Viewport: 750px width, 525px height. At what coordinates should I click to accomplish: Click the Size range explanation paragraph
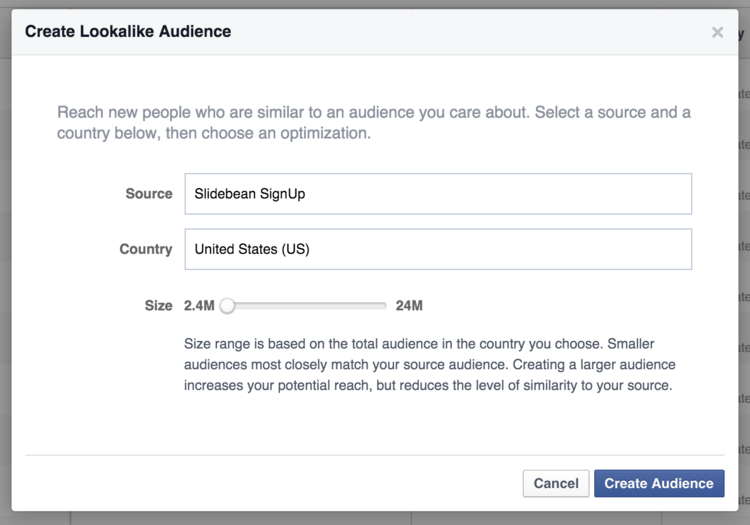pos(430,364)
